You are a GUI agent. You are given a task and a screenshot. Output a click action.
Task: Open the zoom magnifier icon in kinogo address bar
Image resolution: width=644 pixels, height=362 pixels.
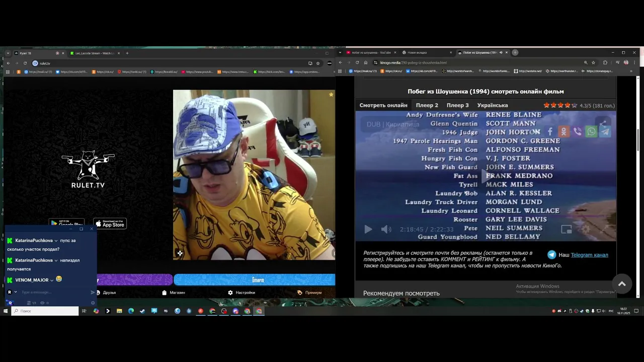point(586,63)
